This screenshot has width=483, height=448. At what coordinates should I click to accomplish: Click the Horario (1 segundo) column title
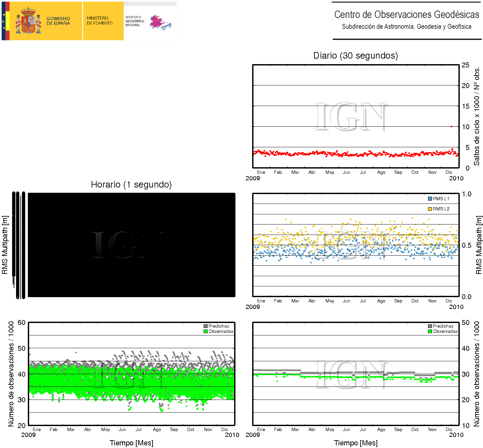[131, 185]
